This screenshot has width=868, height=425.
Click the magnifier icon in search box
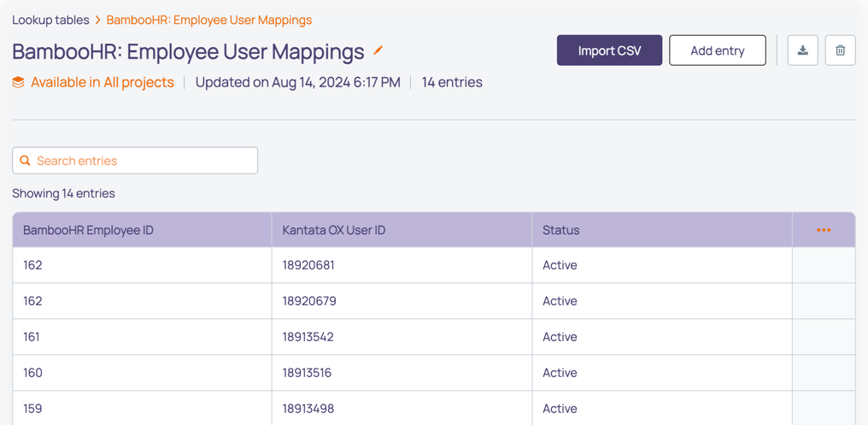point(25,161)
